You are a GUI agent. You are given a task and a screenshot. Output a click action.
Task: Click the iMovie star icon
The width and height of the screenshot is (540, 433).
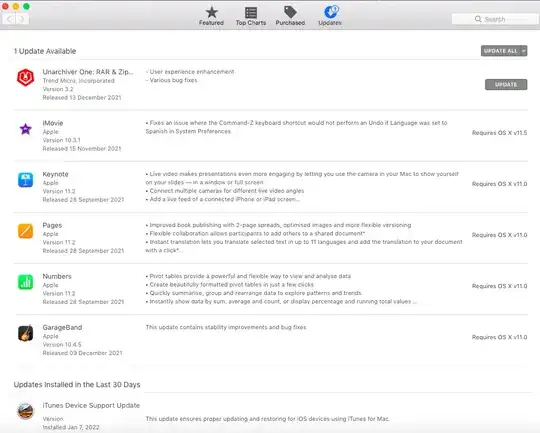tap(25, 129)
